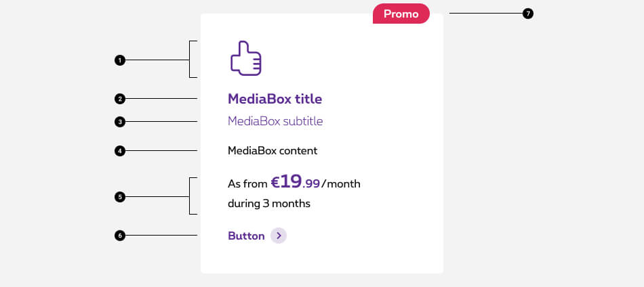Click the "during 3 months" text
Viewport: 644px width, 287px height.
pos(269,203)
